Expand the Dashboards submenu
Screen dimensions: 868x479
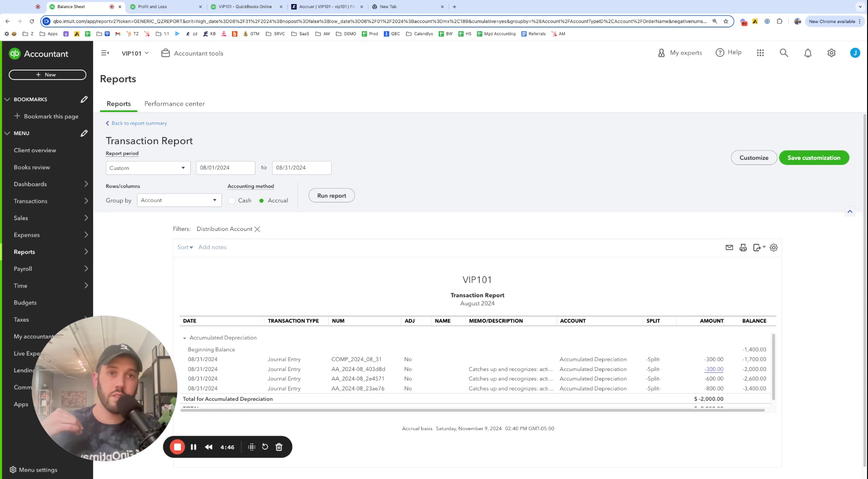pyautogui.click(x=86, y=184)
